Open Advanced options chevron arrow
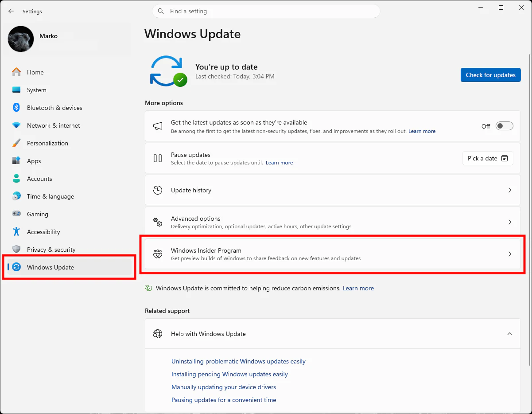This screenshot has height=414, width=532. (510, 222)
